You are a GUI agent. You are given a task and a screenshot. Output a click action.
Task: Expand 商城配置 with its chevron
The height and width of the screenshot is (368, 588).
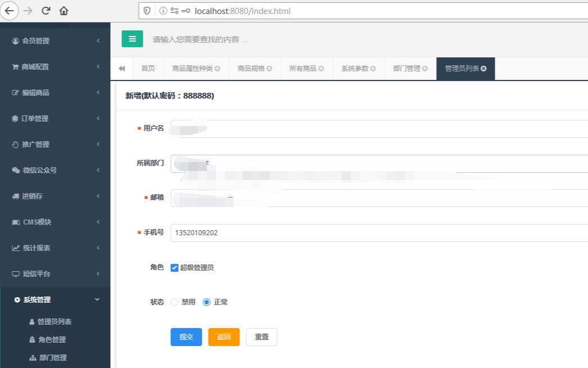click(x=98, y=66)
